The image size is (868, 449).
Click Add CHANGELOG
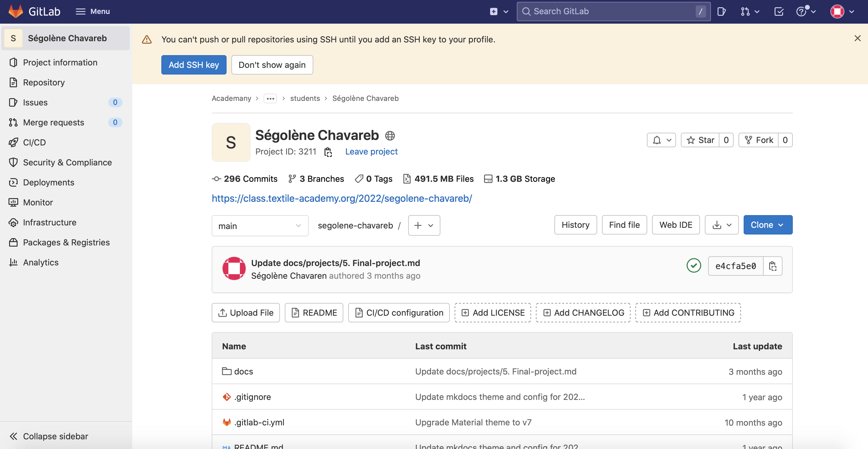point(583,313)
